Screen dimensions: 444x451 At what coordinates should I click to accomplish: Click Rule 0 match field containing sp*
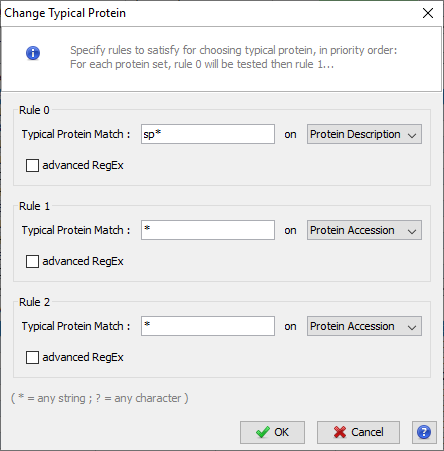208,134
